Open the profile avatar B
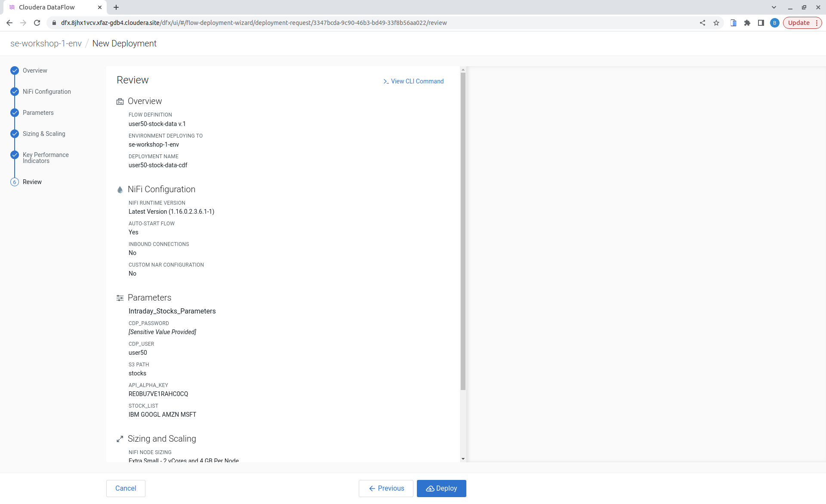826x504 pixels. point(775,23)
